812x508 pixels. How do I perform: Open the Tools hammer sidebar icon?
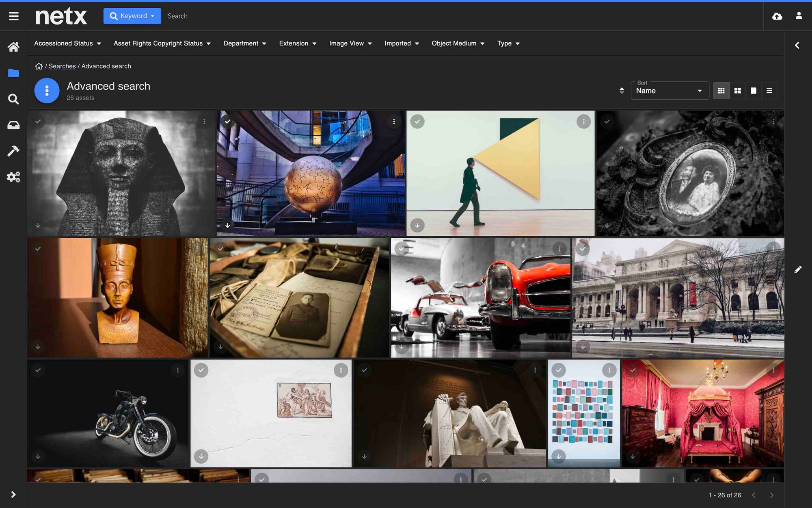click(13, 151)
